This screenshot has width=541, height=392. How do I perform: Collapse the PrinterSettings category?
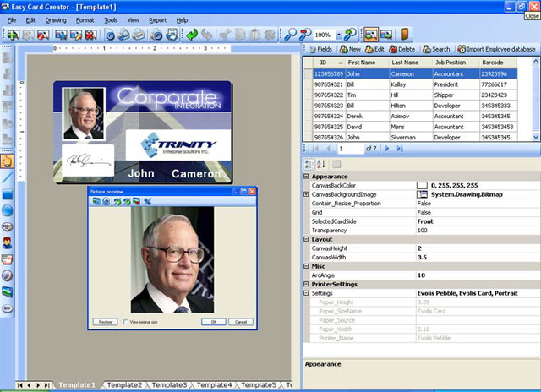(x=306, y=285)
